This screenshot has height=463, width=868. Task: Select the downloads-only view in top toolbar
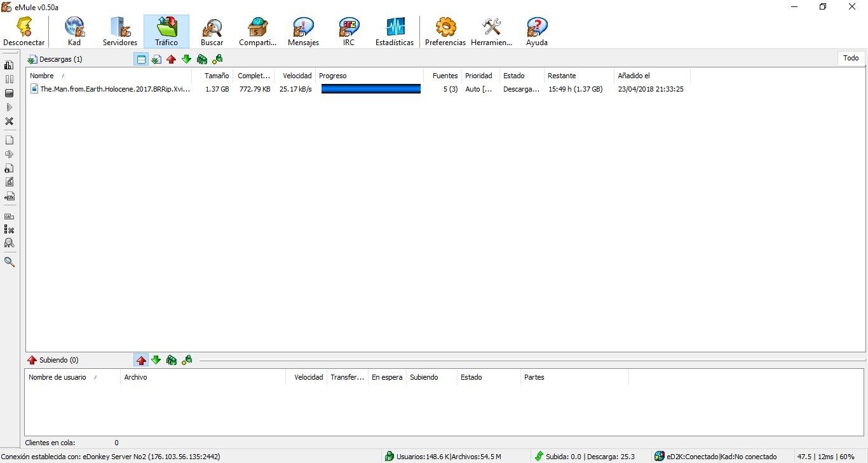coord(156,59)
